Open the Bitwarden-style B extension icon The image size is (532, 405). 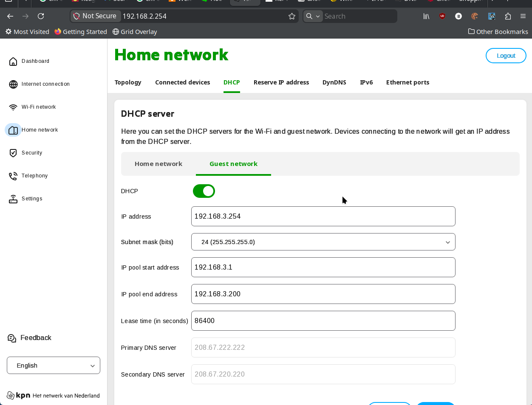click(458, 16)
